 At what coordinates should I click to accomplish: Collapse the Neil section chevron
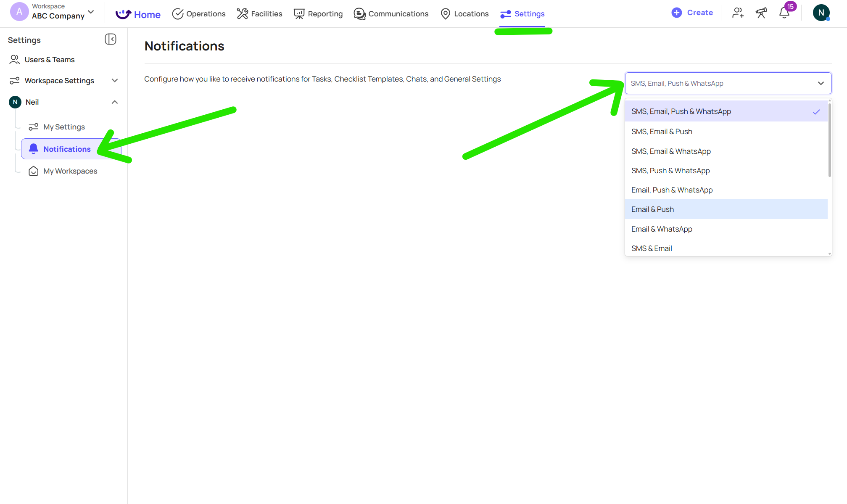115,102
